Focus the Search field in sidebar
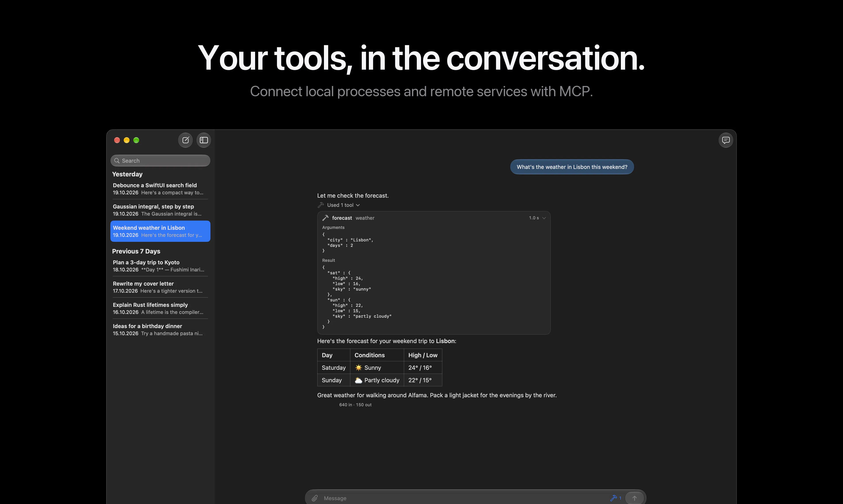The image size is (843, 504). pyautogui.click(x=160, y=161)
